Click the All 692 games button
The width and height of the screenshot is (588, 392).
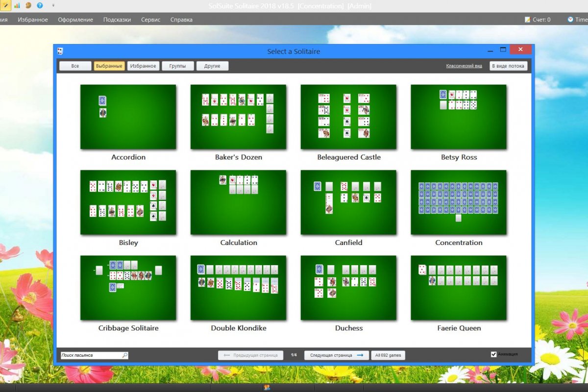click(x=388, y=355)
